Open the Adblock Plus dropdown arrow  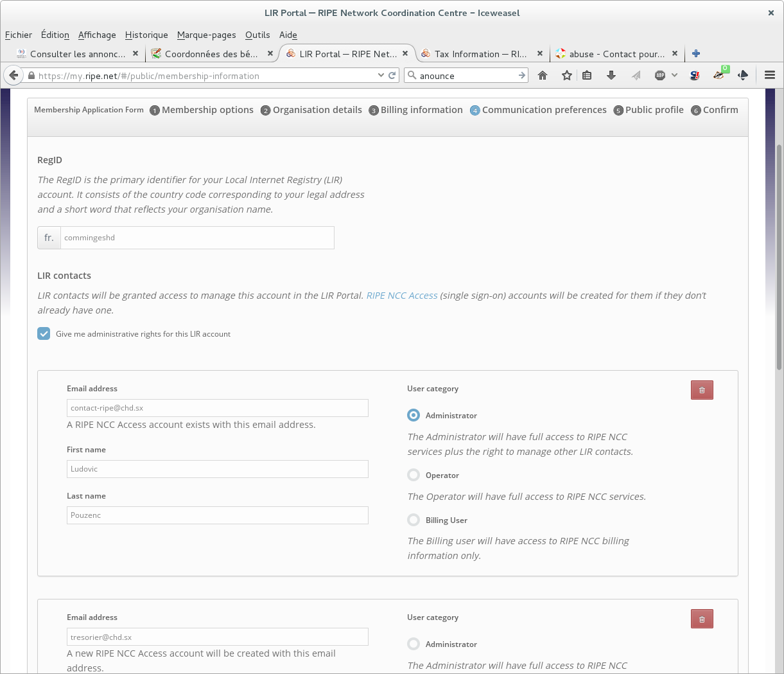point(674,75)
